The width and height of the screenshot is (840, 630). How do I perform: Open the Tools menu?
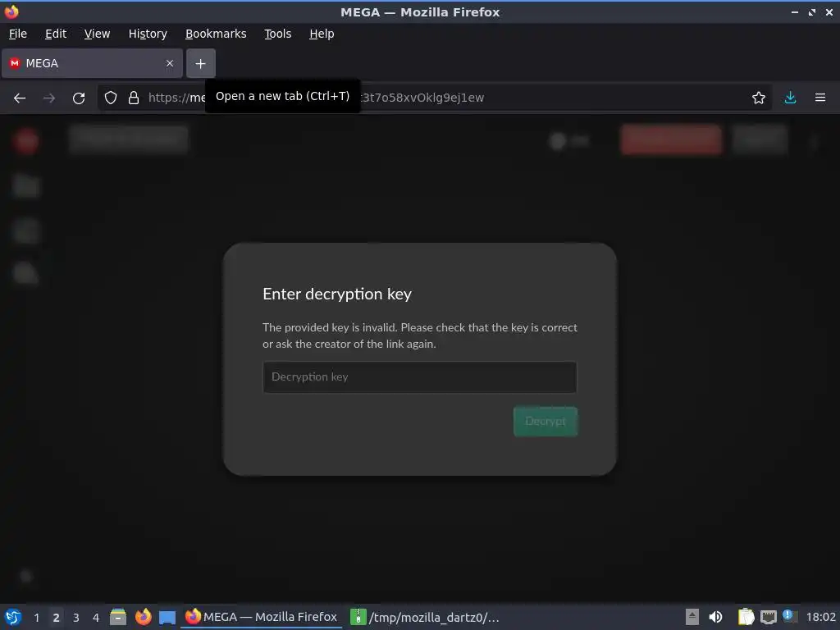pos(277,34)
